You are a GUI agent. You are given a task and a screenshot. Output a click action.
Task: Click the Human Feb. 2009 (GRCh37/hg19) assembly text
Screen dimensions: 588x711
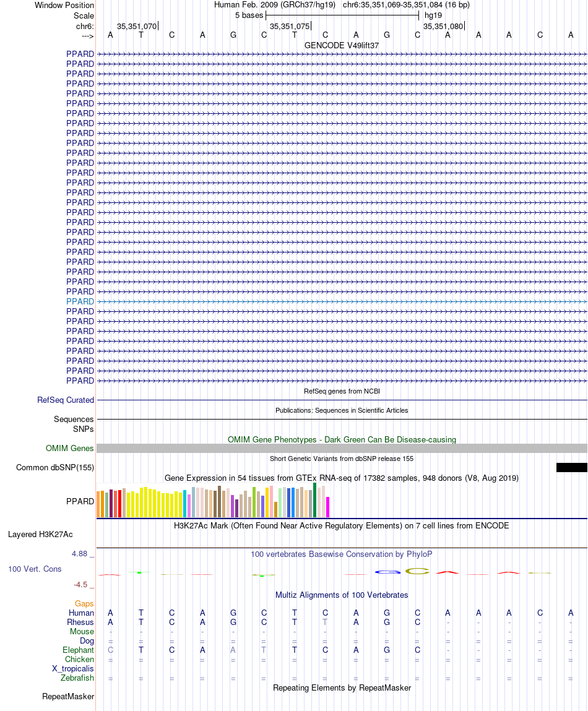tap(274, 5)
